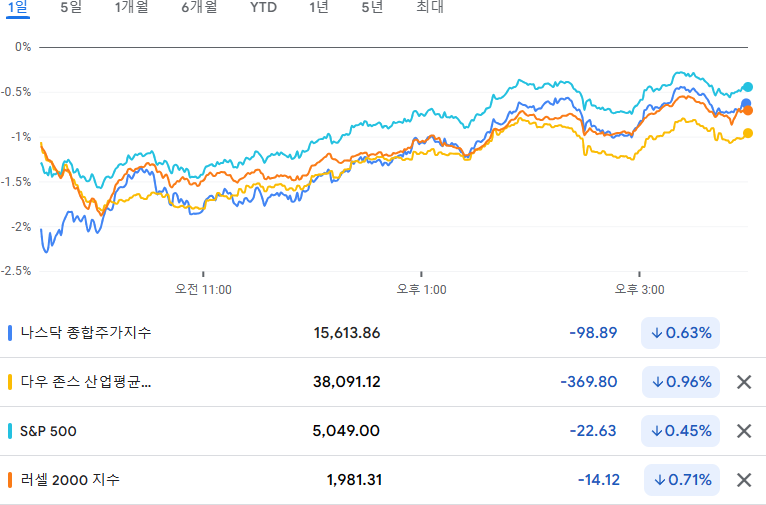
Task: Click the Nasdaq ↓0.63% change badge
Action: coord(681,333)
